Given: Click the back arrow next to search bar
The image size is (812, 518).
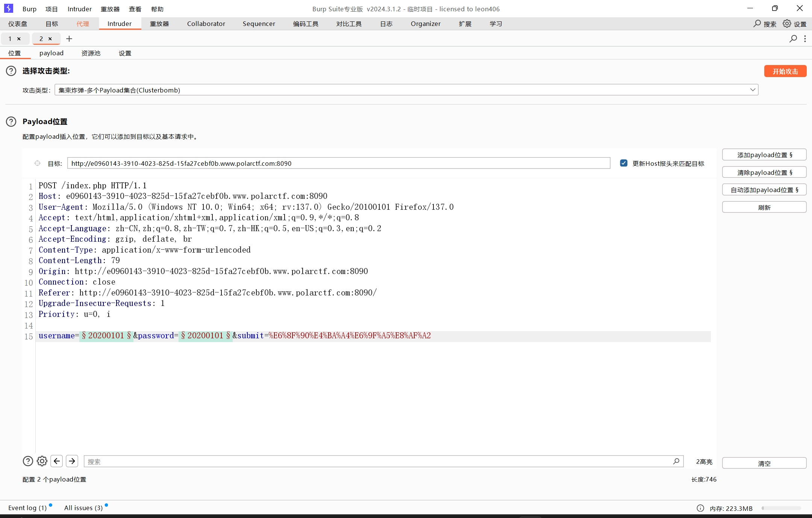Looking at the screenshot, I should 57,461.
